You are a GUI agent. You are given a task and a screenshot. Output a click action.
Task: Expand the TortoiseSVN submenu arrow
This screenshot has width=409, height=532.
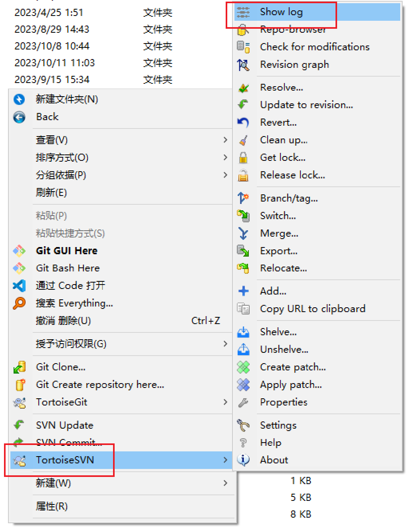coord(226,460)
